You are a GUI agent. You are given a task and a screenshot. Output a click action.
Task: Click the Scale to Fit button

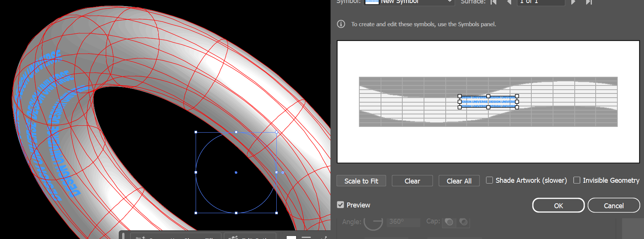click(361, 181)
